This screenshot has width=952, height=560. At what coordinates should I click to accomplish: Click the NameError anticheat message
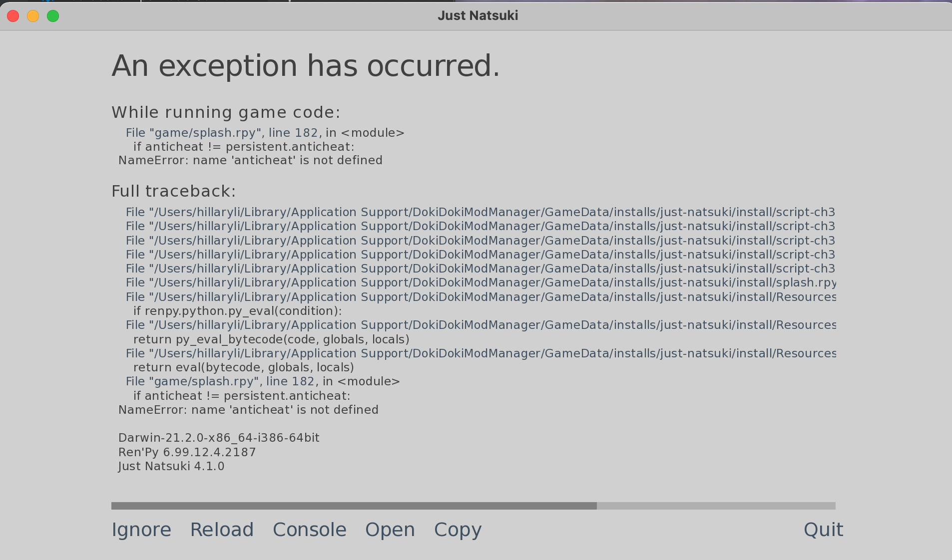pos(250,160)
